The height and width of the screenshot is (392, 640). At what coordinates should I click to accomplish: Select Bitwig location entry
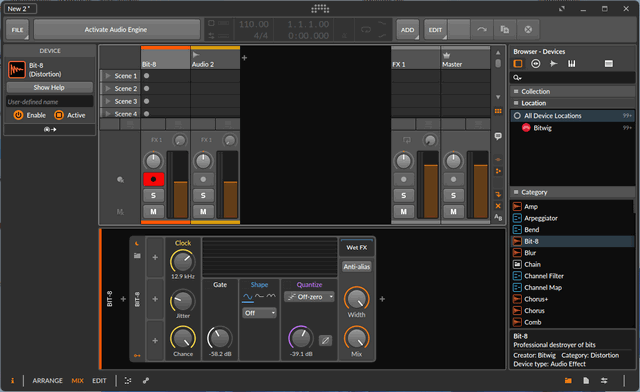pos(573,128)
